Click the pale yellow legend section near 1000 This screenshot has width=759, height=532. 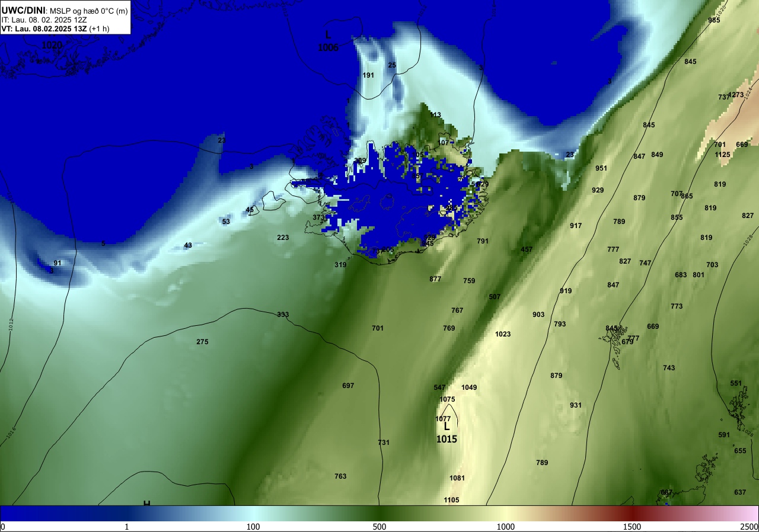(x=505, y=513)
